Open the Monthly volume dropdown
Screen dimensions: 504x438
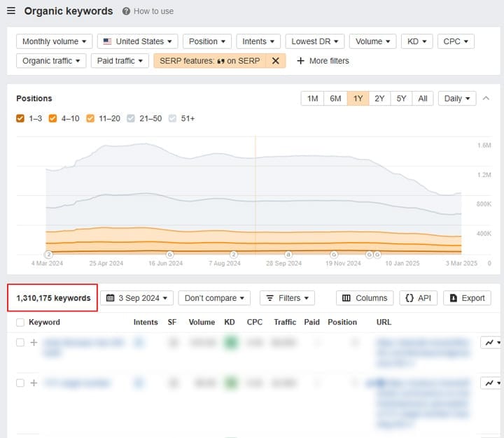click(x=55, y=41)
